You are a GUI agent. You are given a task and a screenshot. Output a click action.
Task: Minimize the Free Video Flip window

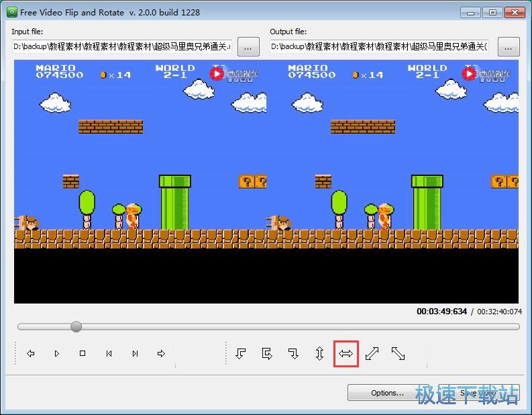coord(470,13)
